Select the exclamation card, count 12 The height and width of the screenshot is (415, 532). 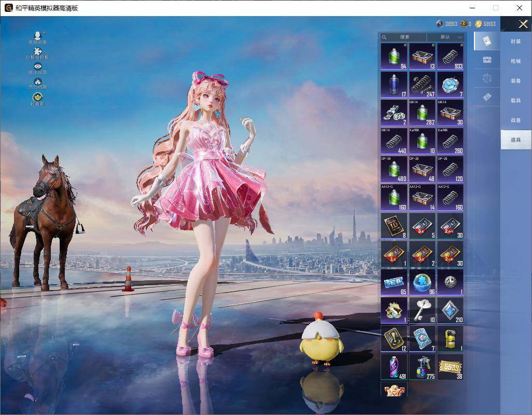tap(394, 339)
